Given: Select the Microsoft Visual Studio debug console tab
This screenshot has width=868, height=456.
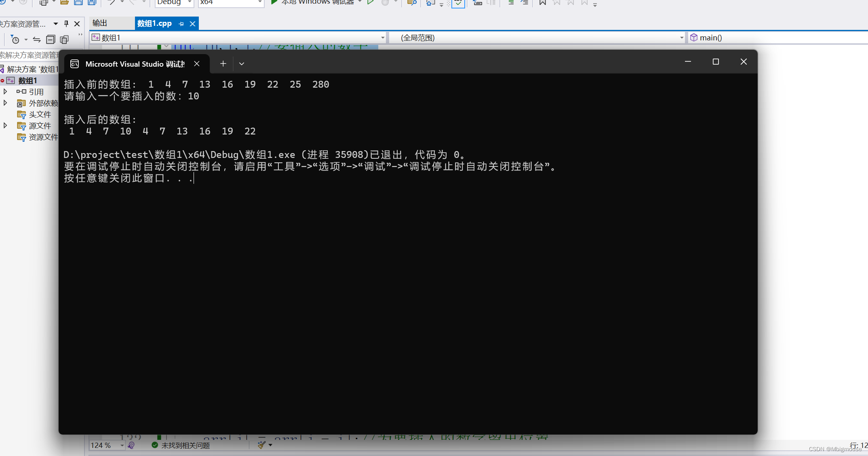Looking at the screenshot, I should point(135,64).
